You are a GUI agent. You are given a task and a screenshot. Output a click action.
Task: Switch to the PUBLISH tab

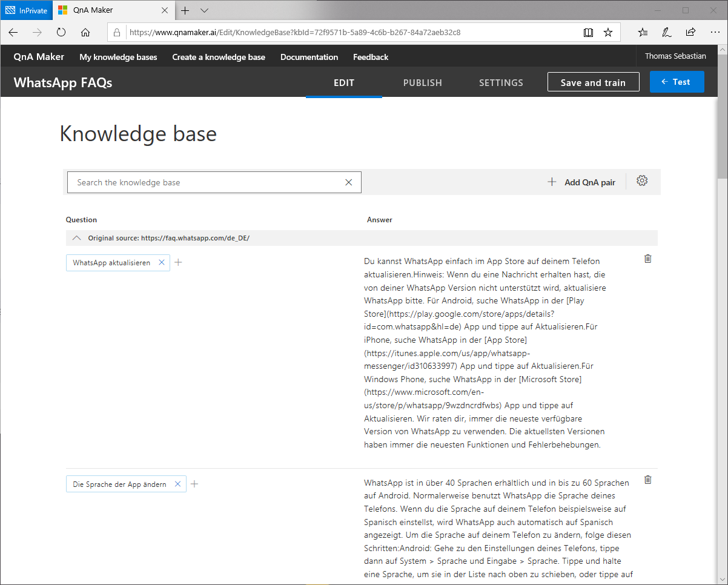tap(422, 83)
